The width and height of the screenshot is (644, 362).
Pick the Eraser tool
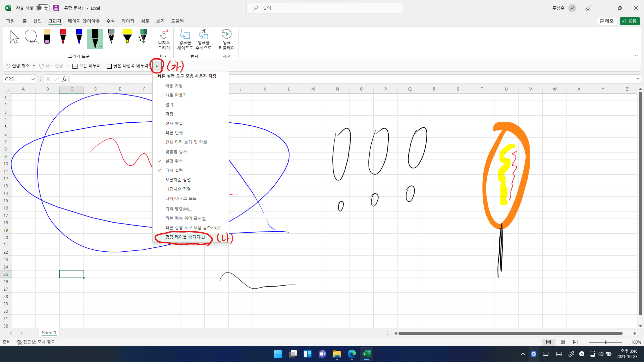tap(47, 37)
